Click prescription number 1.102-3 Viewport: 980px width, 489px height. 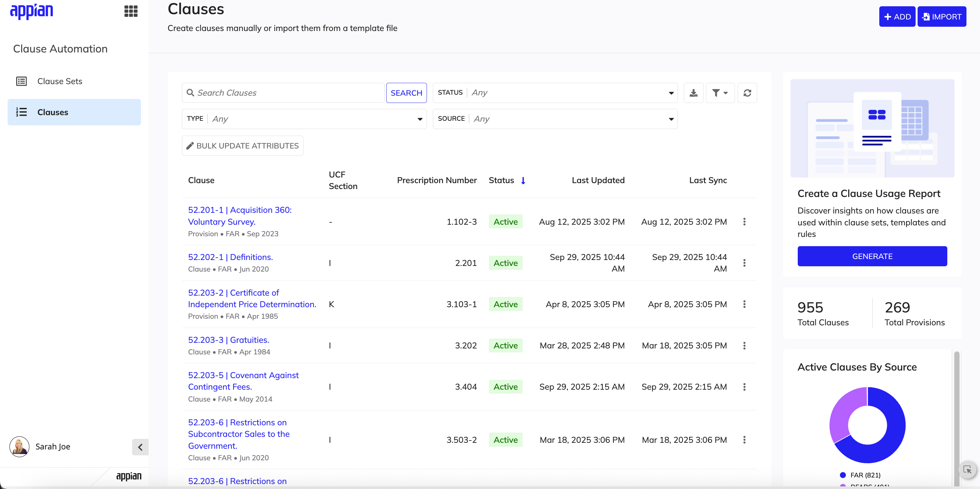coord(462,222)
